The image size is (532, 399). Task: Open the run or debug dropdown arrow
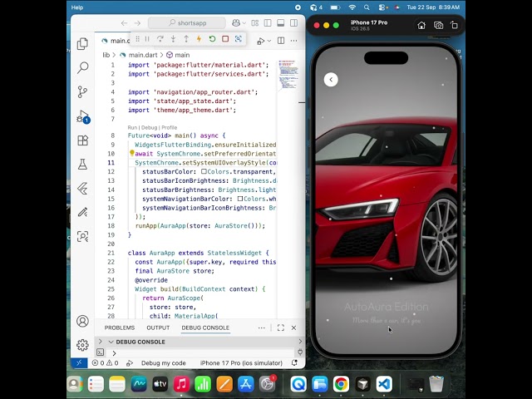coord(269,41)
